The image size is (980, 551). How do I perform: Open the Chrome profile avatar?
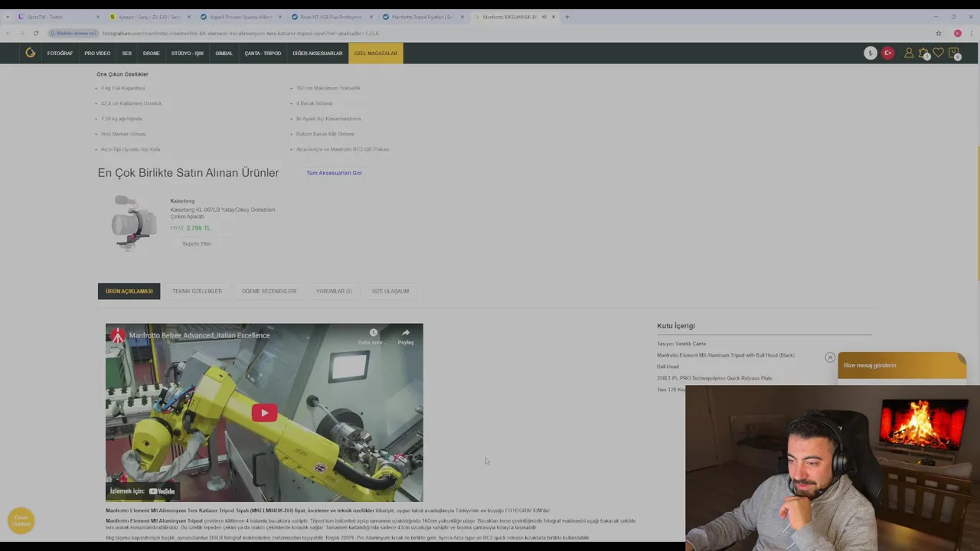(957, 33)
